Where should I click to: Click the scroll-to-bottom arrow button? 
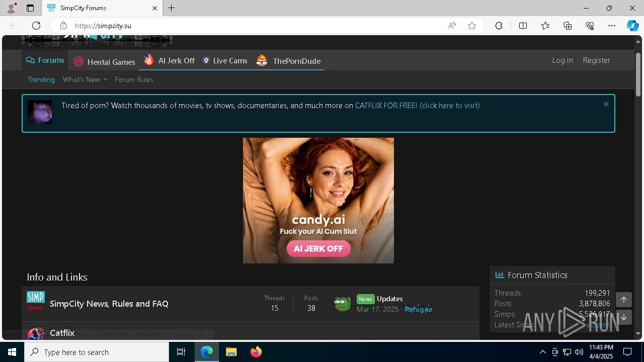point(624,317)
